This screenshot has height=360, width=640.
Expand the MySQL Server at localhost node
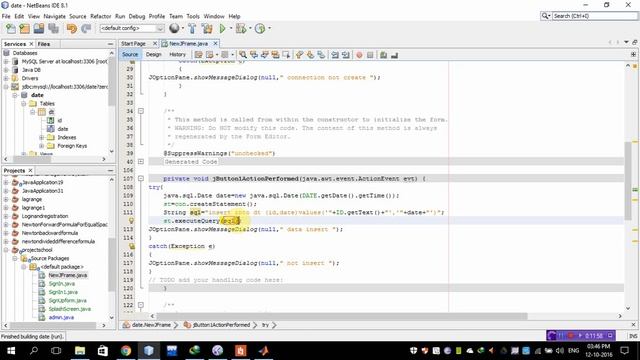click(6, 61)
